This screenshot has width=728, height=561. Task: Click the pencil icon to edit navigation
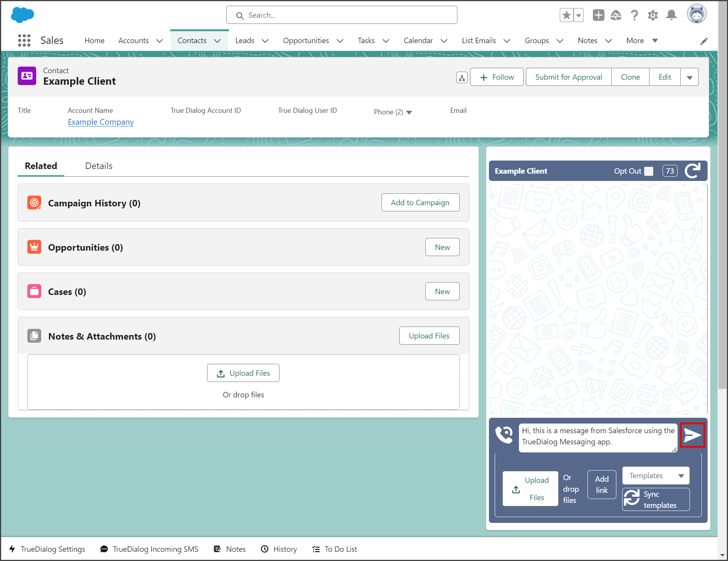704,41
